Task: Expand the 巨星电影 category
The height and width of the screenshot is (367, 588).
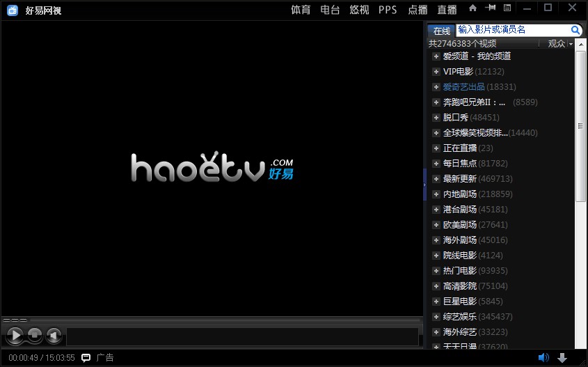Action: (436, 302)
